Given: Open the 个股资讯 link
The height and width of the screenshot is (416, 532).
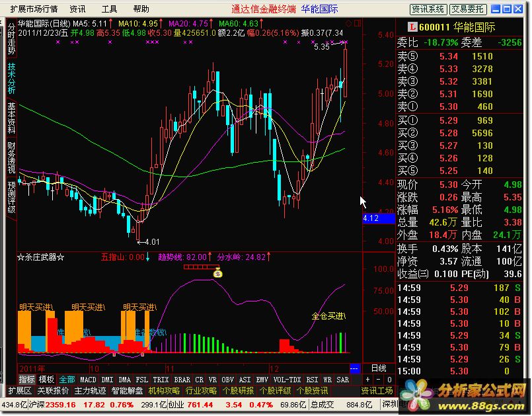Looking at the screenshot, I should point(312,391).
